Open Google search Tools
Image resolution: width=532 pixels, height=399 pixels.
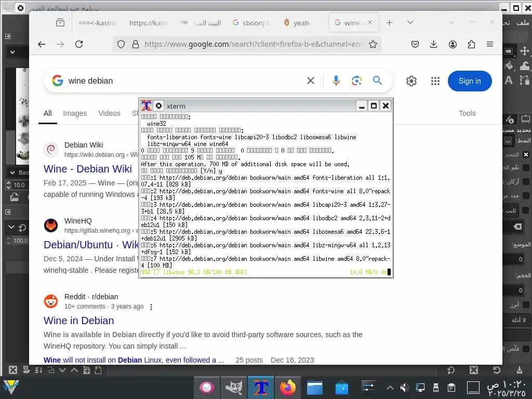coord(467,113)
